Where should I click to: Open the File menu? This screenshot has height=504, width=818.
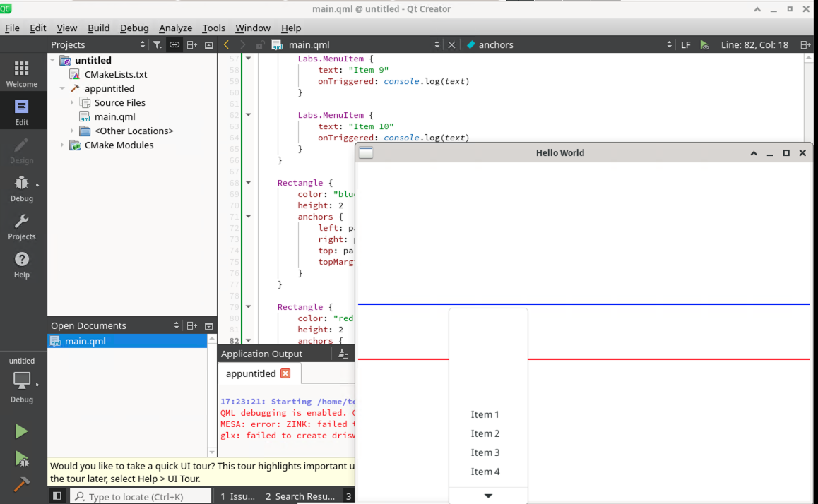12,28
